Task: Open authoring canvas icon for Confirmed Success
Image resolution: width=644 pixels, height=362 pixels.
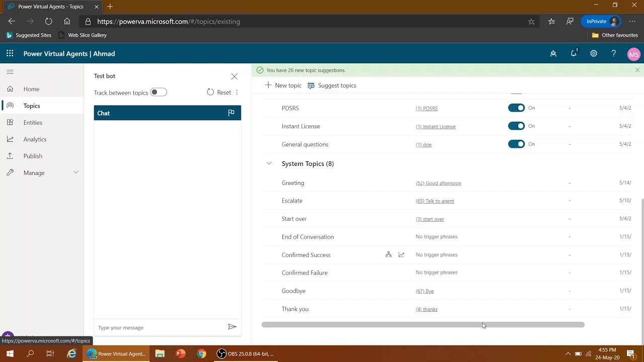Action: [388, 255]
